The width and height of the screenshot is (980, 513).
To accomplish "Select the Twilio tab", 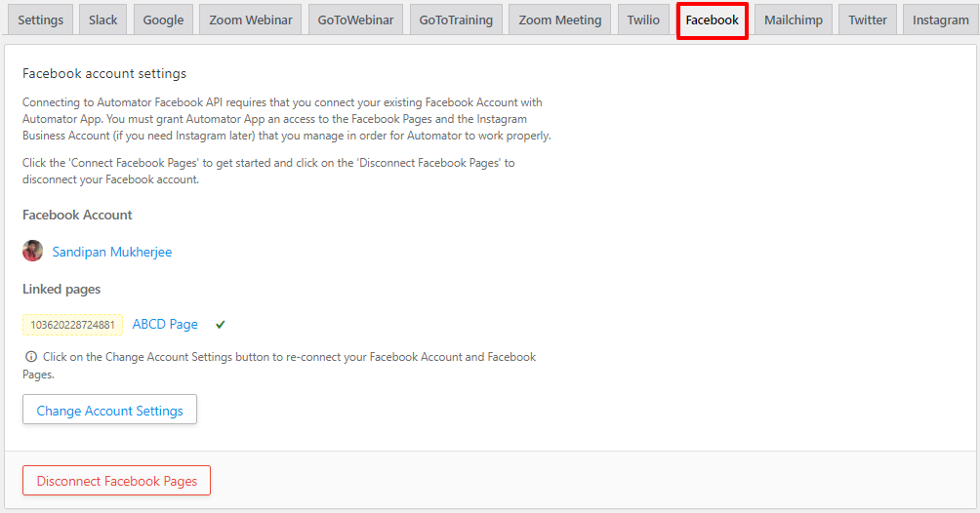I will click(x=644, y=20).
